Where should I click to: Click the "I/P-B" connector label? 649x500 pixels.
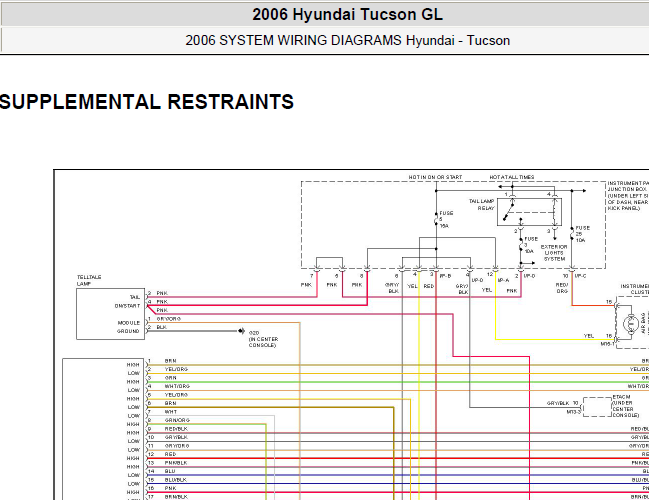[445, 276]
